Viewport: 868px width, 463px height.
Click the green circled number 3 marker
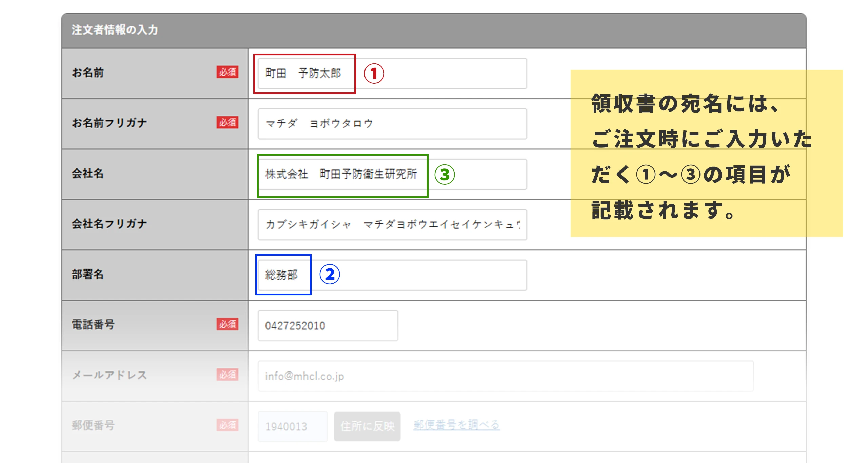click(x=445, y=175)
